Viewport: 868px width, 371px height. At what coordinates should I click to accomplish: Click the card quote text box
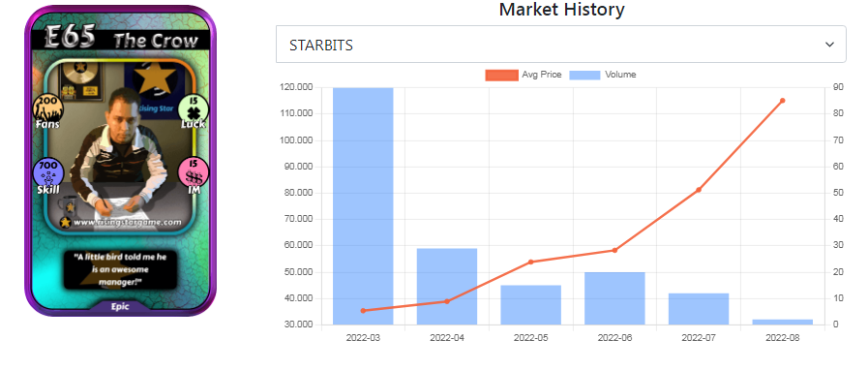120,270
